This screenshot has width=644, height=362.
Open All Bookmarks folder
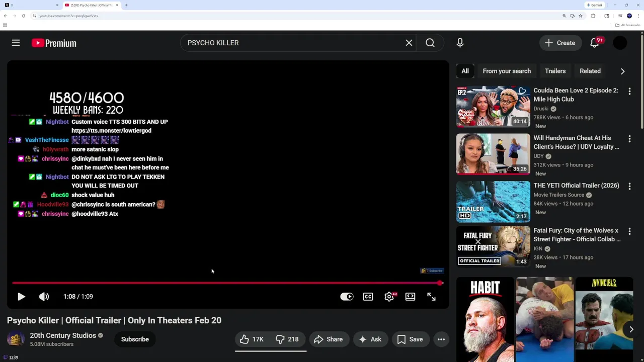pos(627,25)
